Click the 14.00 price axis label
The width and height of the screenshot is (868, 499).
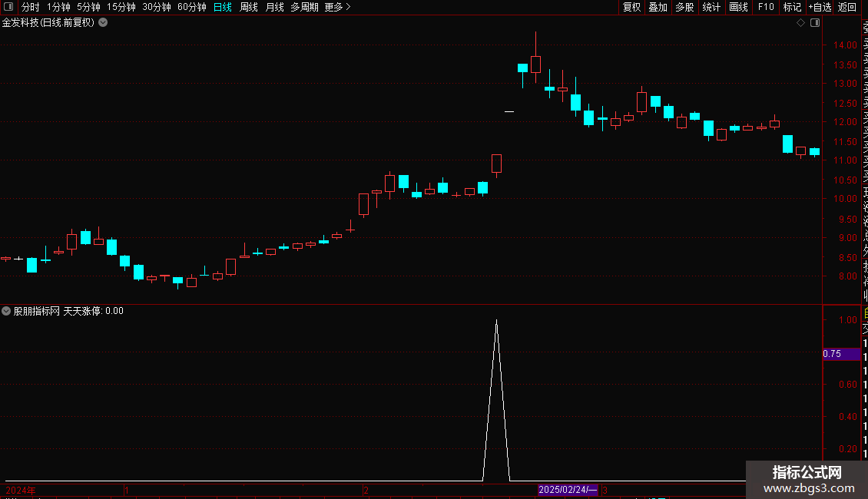845,45
